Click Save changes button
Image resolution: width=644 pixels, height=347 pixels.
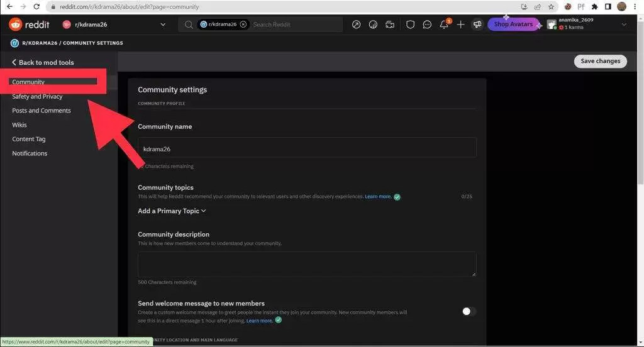pyautogui.click(x=600, y=61)
